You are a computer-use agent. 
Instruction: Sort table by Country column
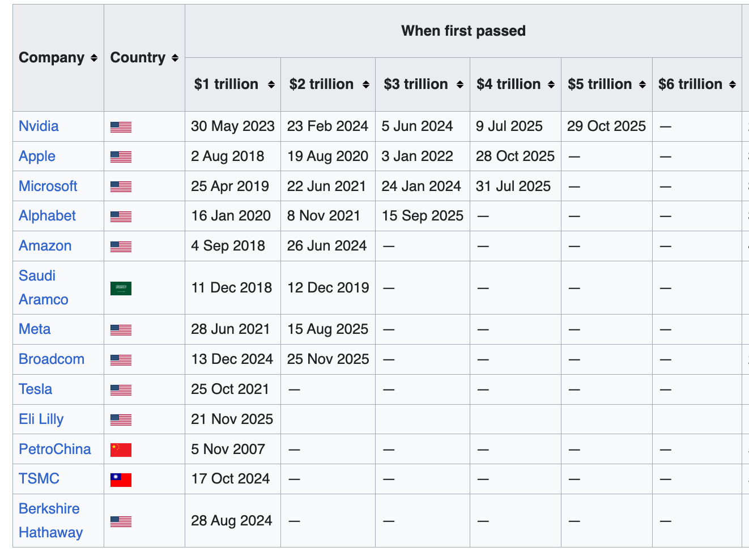(x=175, y=58)
